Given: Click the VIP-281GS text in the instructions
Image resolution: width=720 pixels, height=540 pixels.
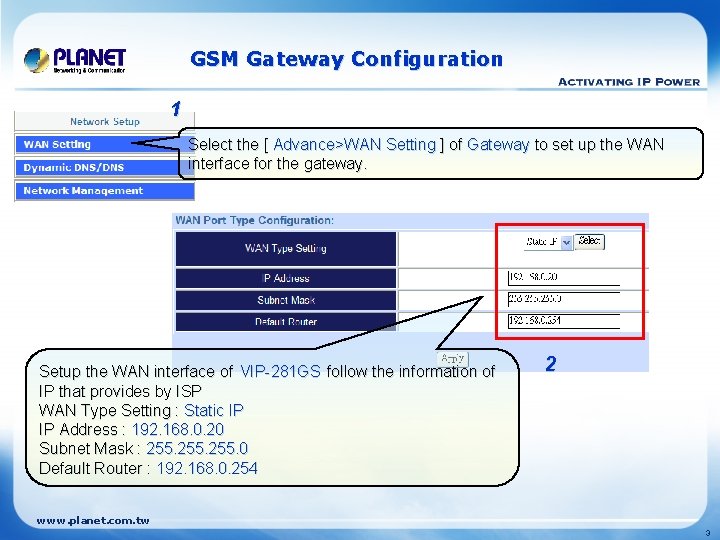Looking at the screenshot, I should [280, 371].
